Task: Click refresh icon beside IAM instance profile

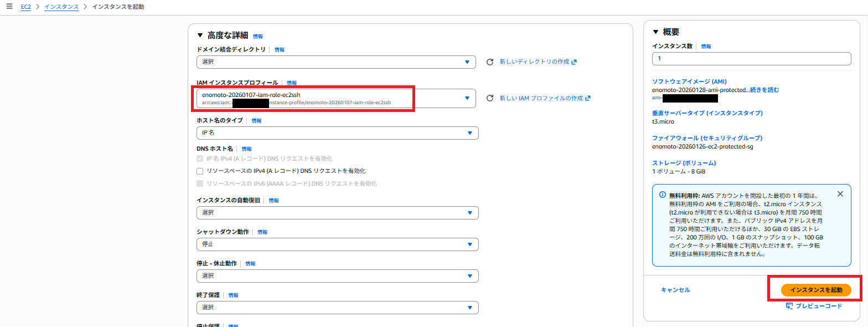Action: [489, 98]
